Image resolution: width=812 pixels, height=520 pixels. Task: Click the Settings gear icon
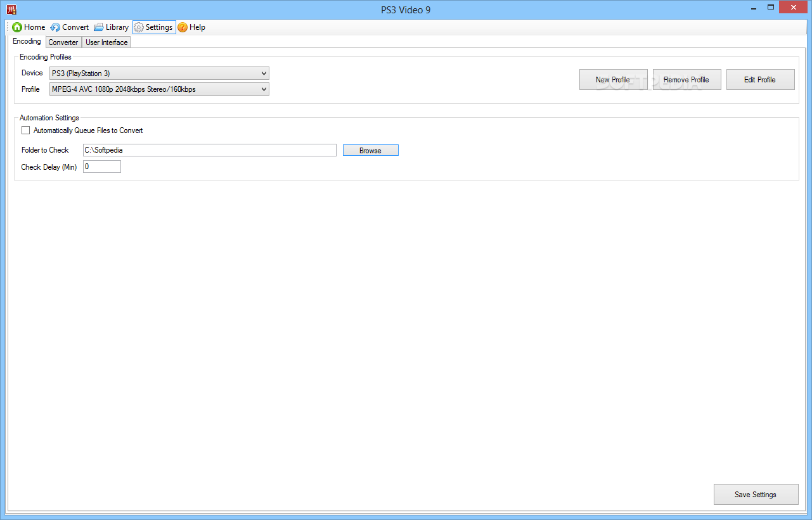(139, 27)
